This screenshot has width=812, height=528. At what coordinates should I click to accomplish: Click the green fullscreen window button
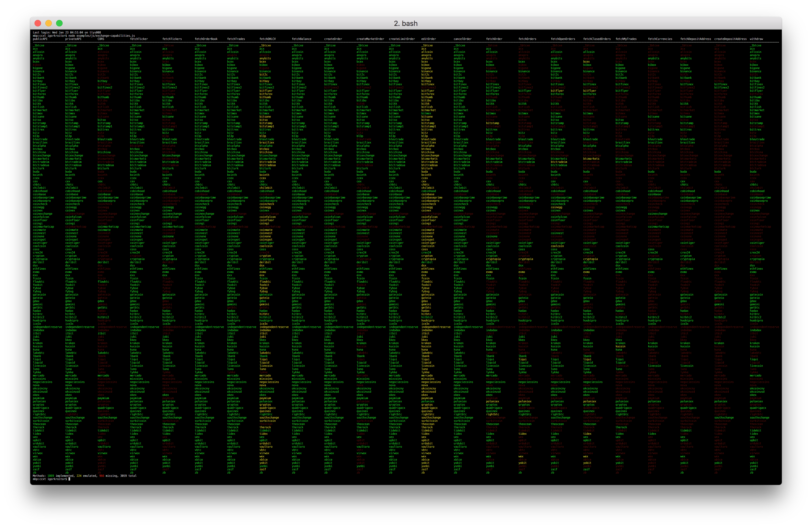tap(59, 23)
